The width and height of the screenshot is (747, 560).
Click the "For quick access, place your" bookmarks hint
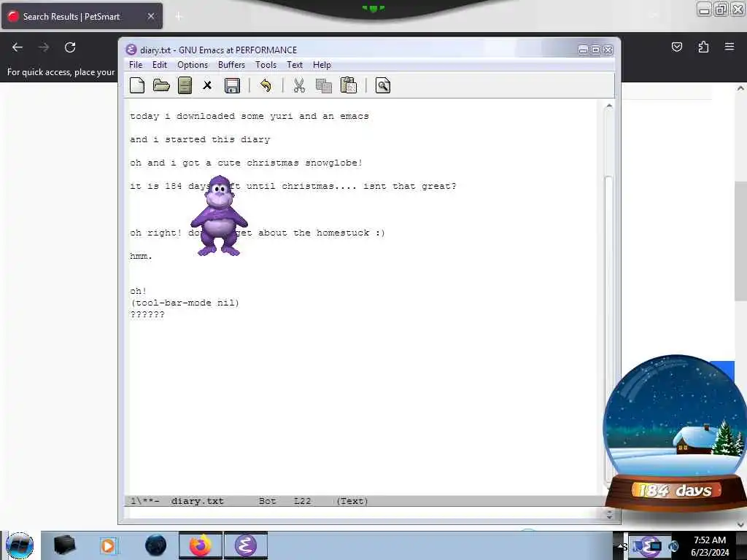[61, 72]
